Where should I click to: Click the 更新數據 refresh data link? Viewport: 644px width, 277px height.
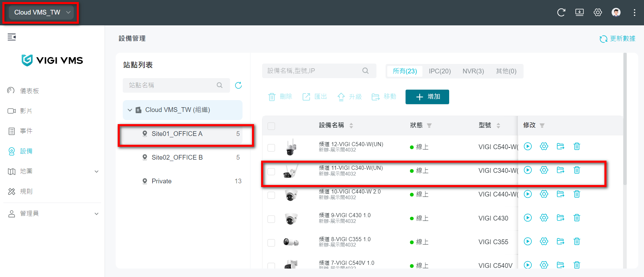(617, 39)
